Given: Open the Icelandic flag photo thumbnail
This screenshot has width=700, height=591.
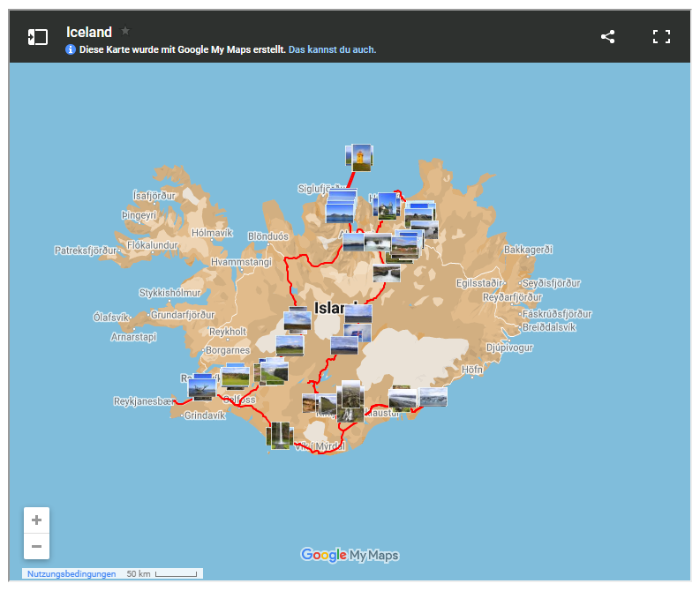Looking at the screenshot, I should tap(358, 333).
